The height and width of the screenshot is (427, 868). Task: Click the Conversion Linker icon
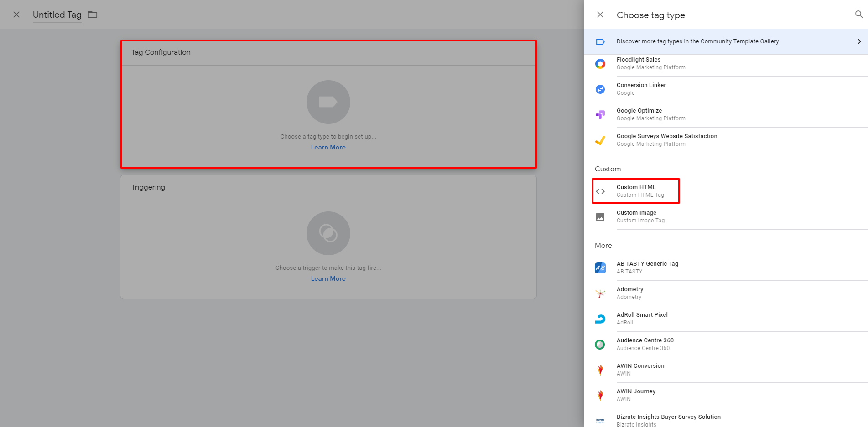[x=600, y=89]
